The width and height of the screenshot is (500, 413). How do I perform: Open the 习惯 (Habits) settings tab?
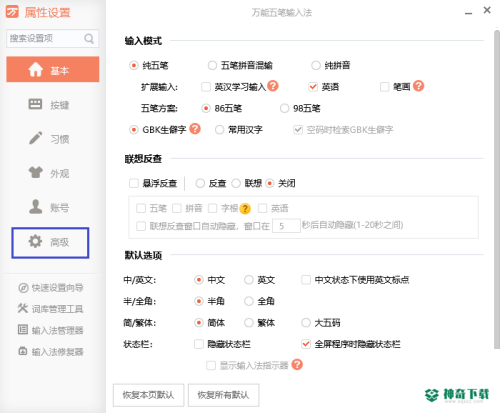point(49,139)
